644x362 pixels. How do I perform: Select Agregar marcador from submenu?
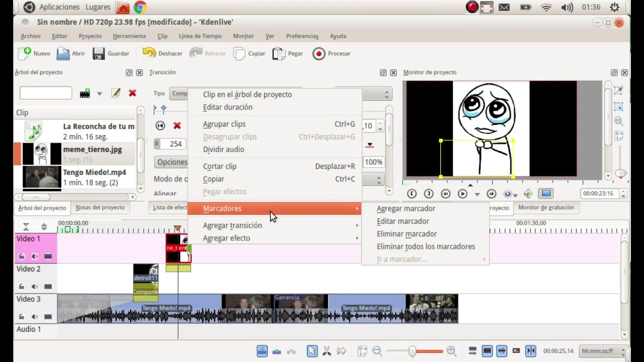(406, 208)
